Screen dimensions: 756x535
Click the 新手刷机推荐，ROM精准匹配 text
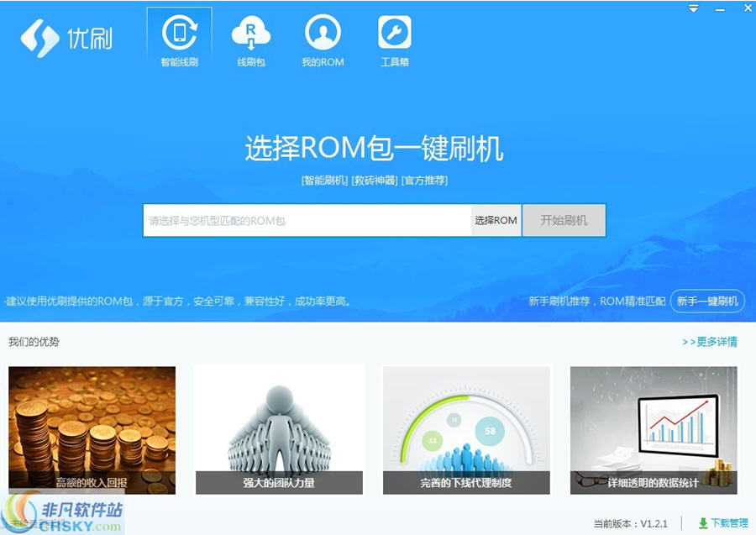(x=597, y=302)
